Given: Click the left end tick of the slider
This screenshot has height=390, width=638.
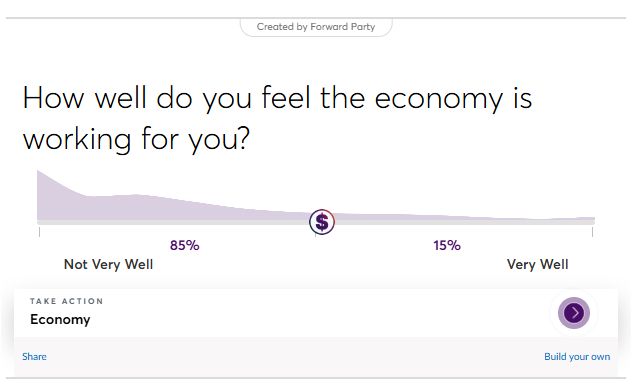Looking at the screenshot, I should coord(39,232).
